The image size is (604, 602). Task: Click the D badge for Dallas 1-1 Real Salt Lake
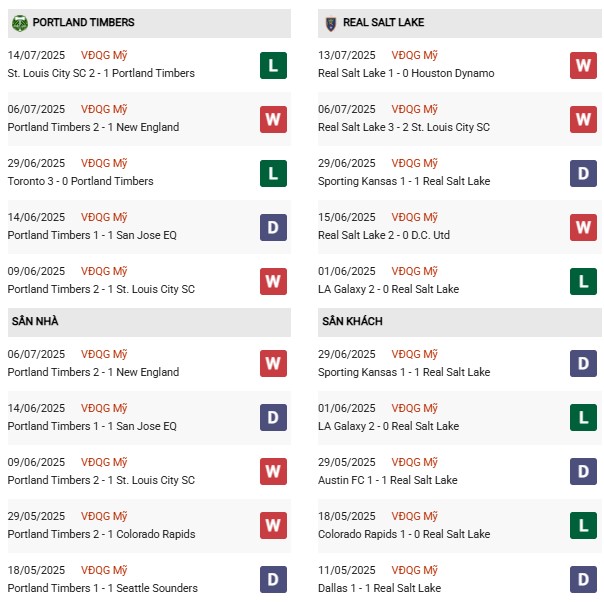pyautogui.click(x=583, y=579)
